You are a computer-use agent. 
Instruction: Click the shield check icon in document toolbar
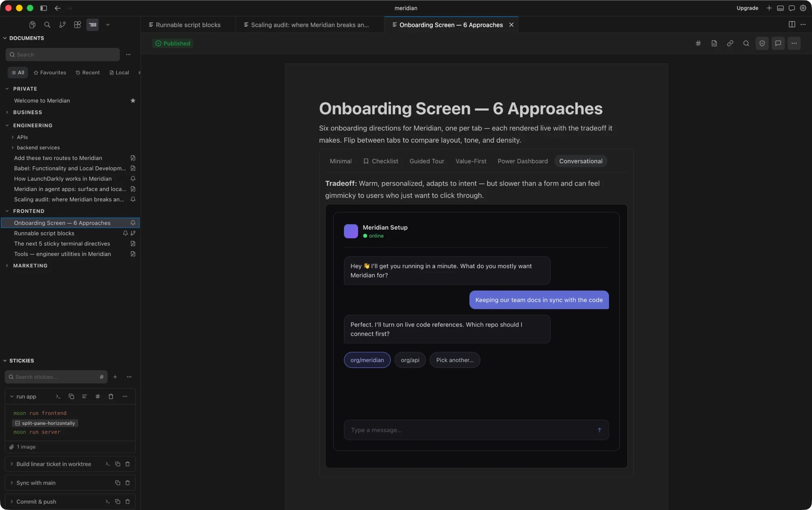click(x=762, y=43)
